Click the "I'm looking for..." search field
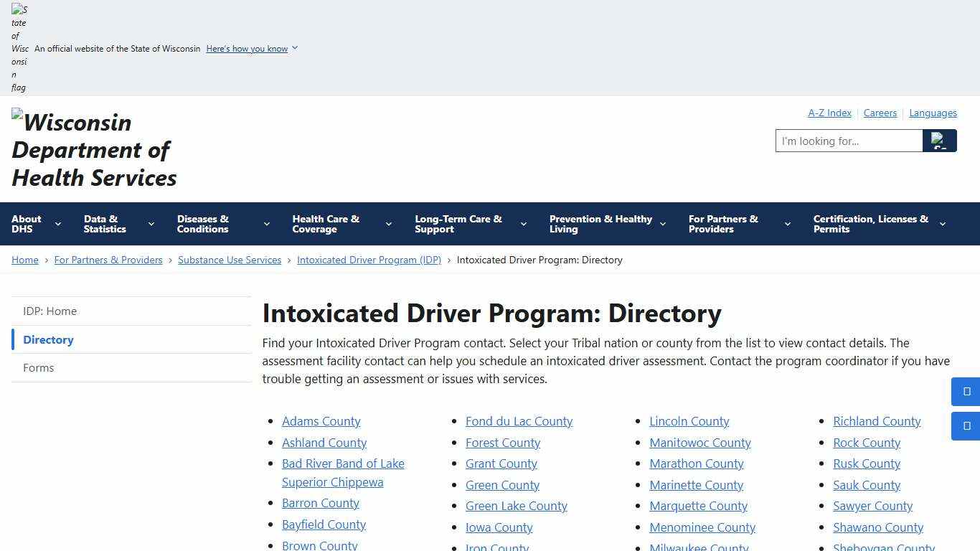The height and width of the screenshot is (551, 980). 849,141
